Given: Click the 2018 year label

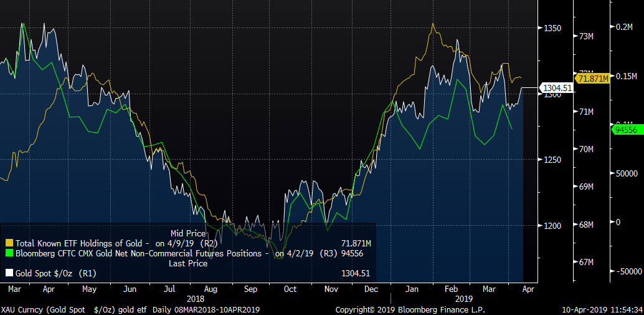Looking at the screenshot, I should pyautogui.click(x=196, y=299).
